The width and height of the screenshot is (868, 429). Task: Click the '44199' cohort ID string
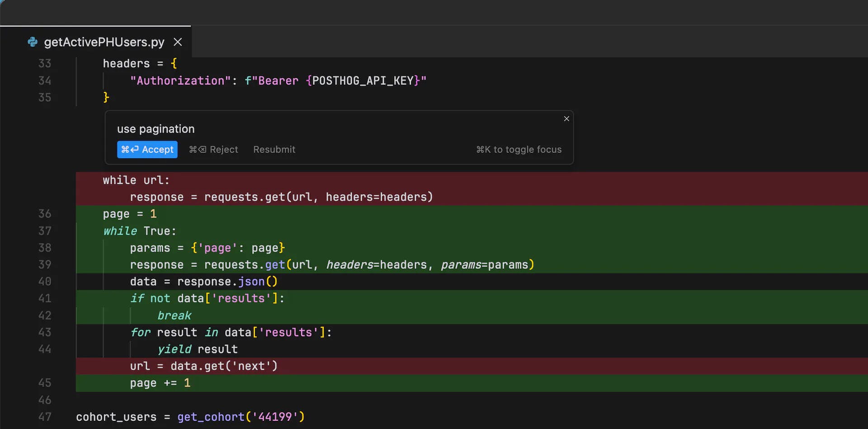[275, 417]
